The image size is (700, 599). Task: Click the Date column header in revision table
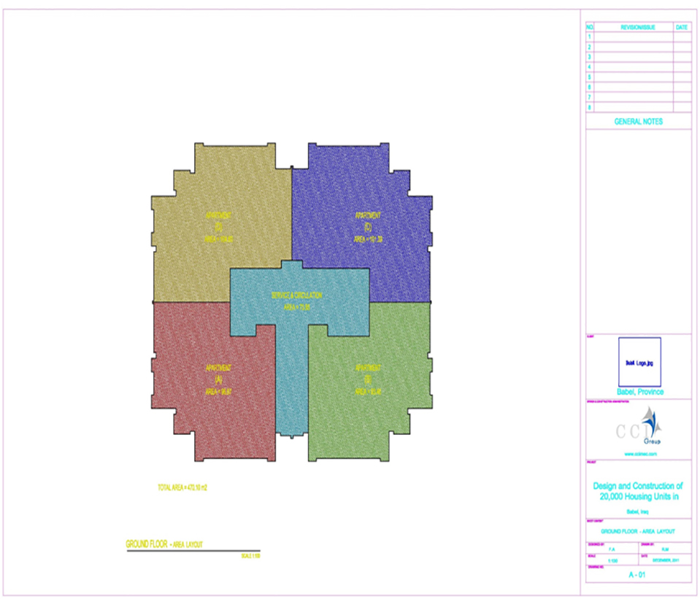click(x=682, y=27)
